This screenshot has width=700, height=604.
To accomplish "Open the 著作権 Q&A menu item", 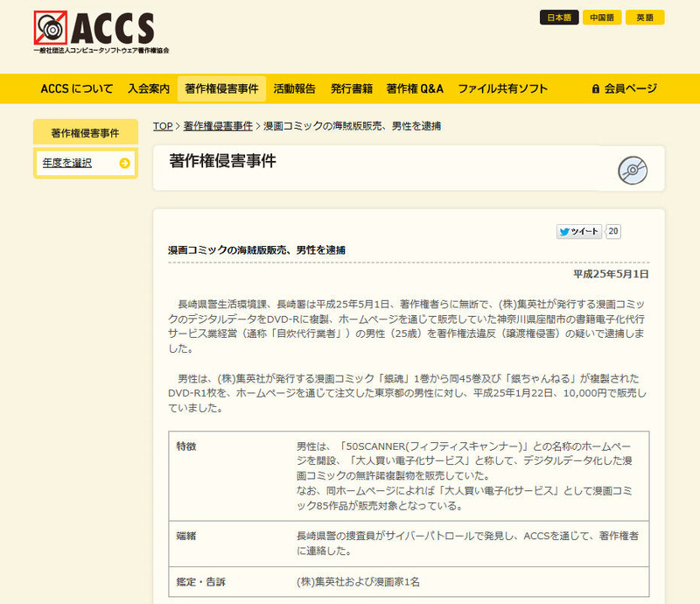I will (x=415, y=88).
